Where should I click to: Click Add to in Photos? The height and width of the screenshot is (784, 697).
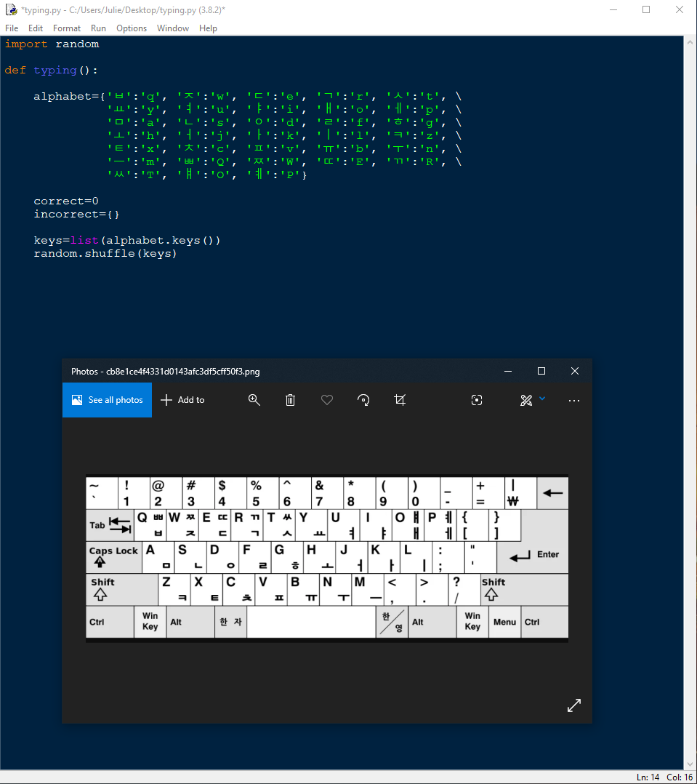click(182, 400)
